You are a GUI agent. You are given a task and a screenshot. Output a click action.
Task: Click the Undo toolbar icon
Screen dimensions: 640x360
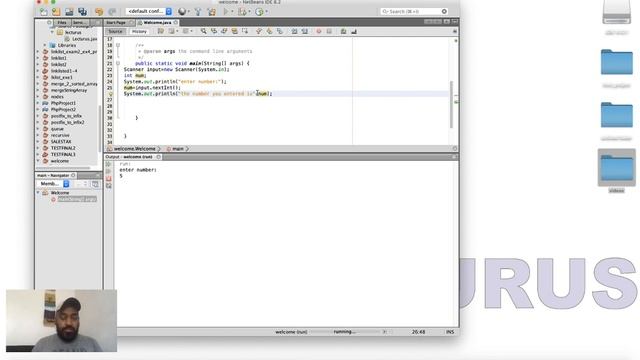98,11
